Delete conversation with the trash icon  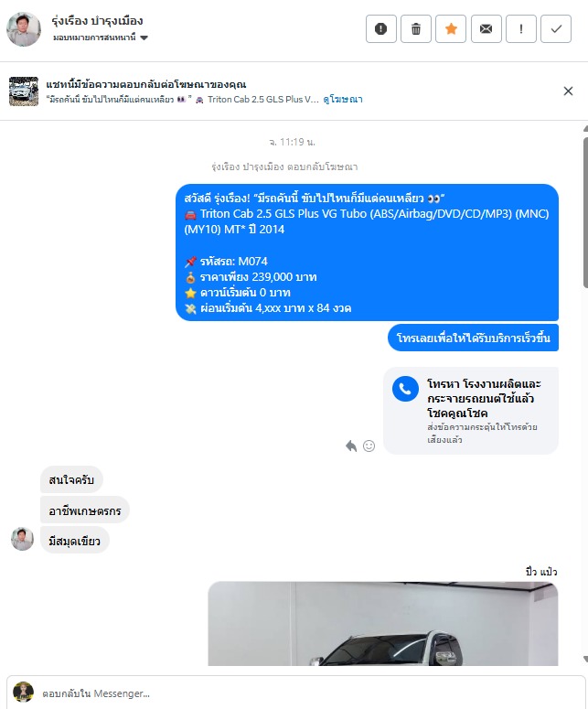point(416,29)
